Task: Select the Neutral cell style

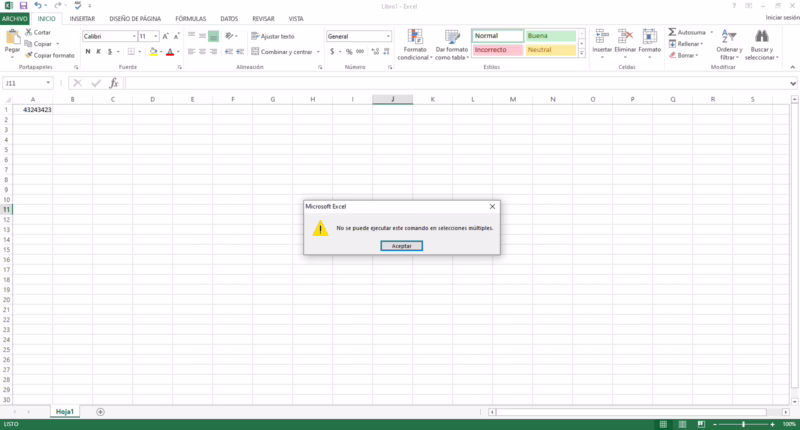Action: 551,50
